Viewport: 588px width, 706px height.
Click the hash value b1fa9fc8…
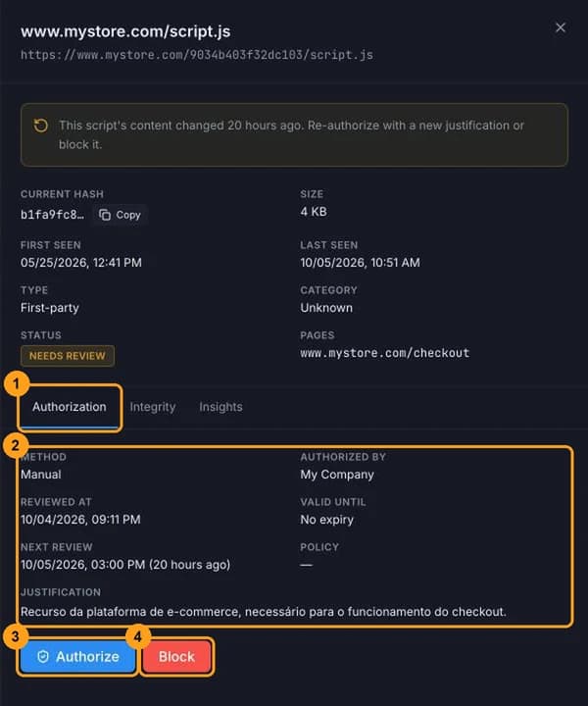coord(52,215)
